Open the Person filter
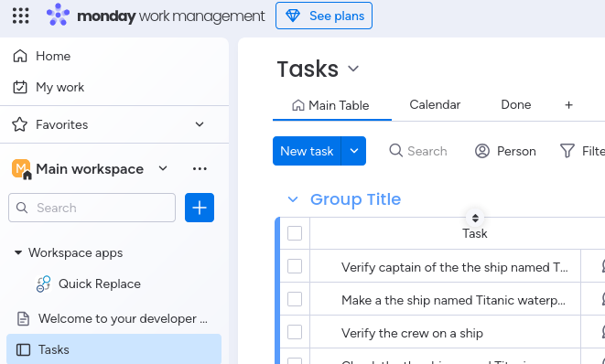The width and height of the screenshot is (605, 364). 505,151
